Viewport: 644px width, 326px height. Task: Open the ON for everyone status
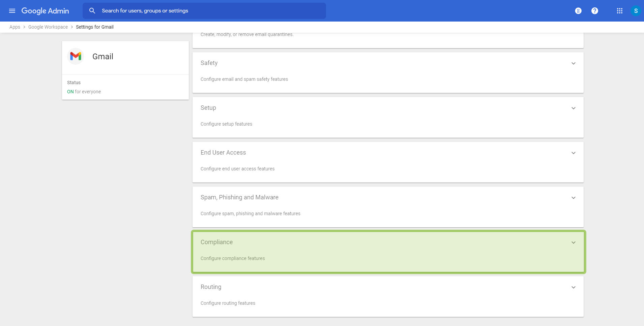pyautogui.click(x=84, y=92)
